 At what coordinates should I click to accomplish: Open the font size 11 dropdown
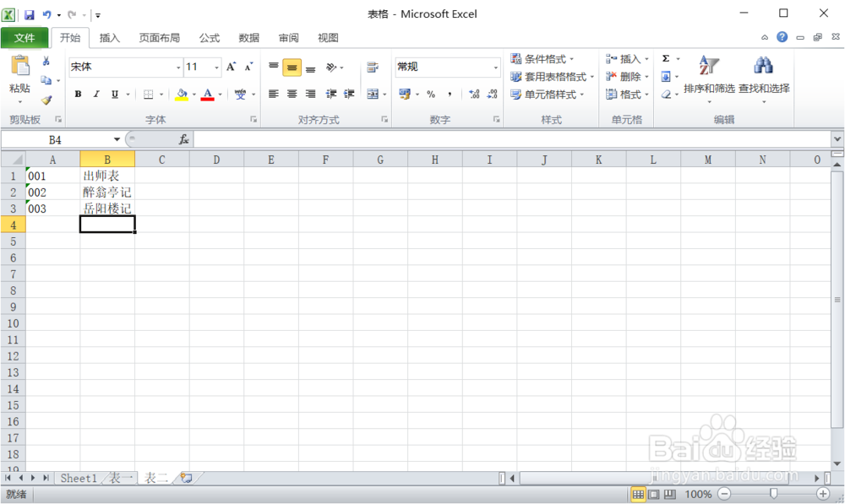point(216,68)
